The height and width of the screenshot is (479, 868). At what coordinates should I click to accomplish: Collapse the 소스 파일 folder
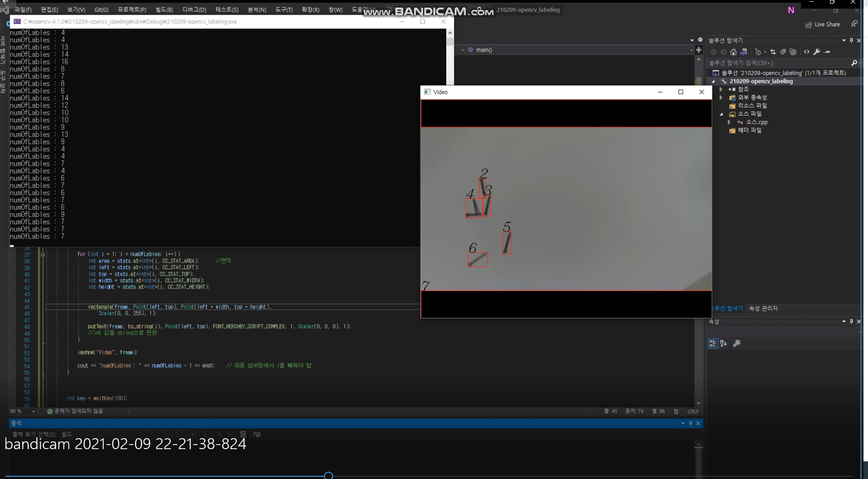point(721,114)
